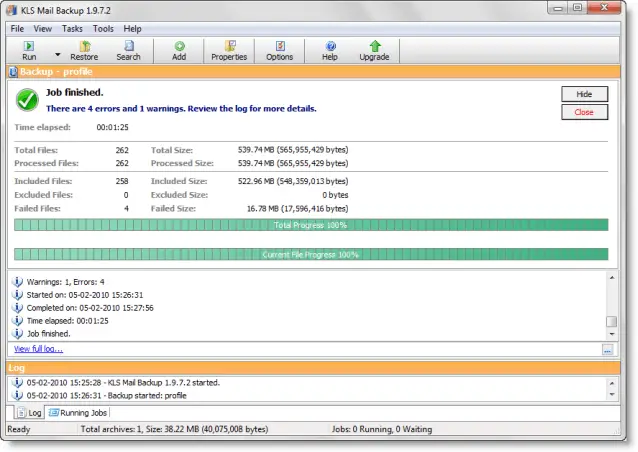Click the bottom Log panel scroll down arrow
The width and height of the screenshot is (638, 452).
point(612,395)
